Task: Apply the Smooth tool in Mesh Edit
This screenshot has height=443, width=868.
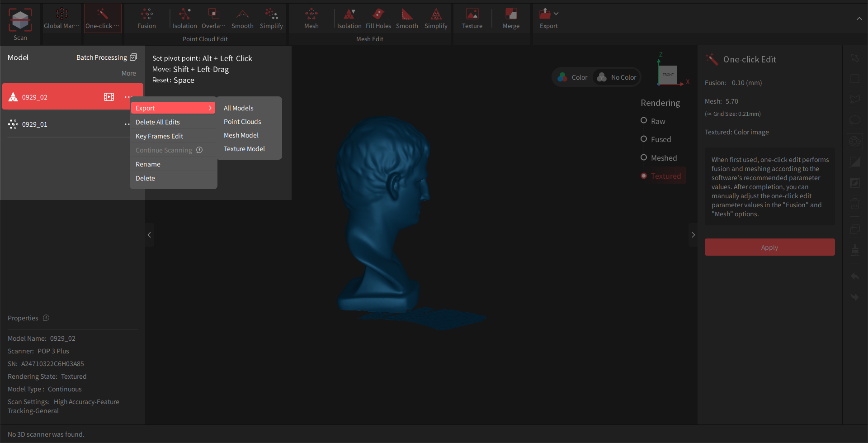Action: [407, 18]
